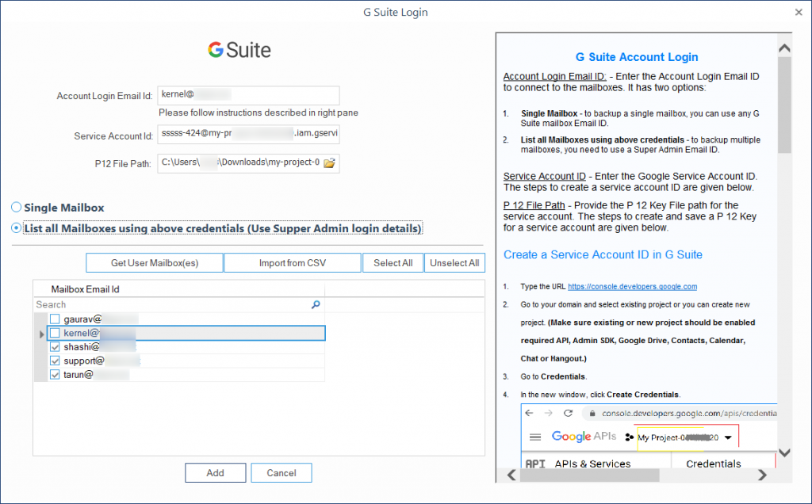
Task: Click APIs & Services label in embedded image
Action: 592,464
